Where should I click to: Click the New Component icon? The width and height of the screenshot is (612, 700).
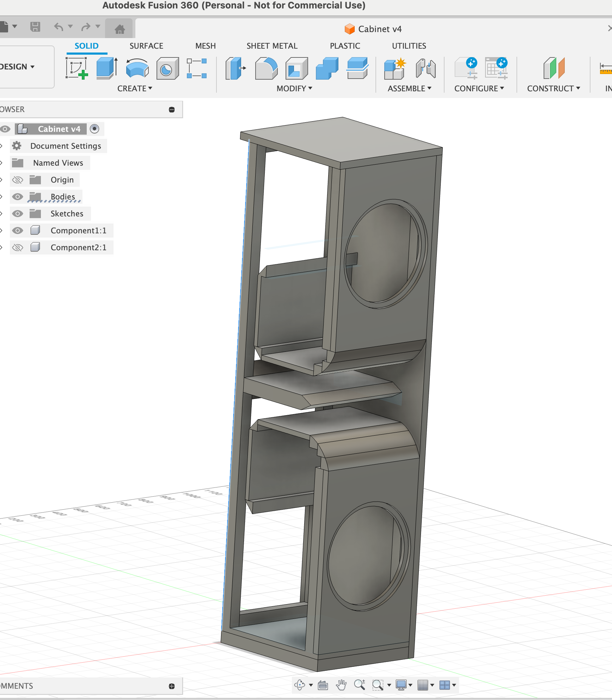click(x=395, y=68)
